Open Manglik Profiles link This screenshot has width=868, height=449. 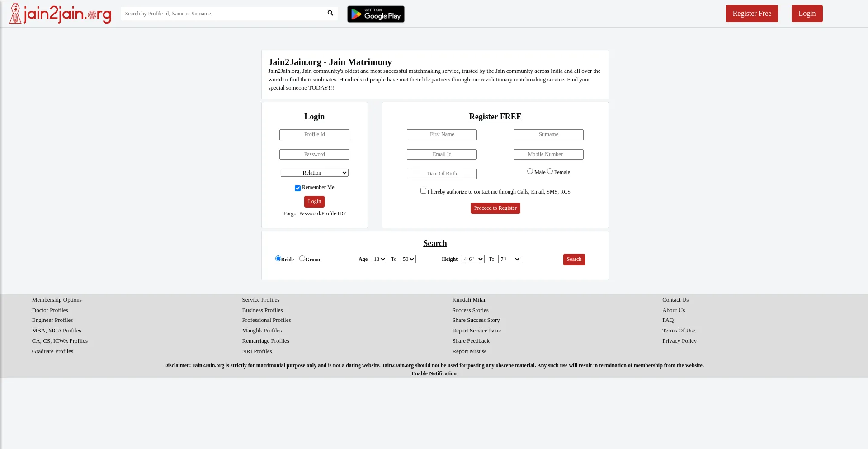point(262,331)
